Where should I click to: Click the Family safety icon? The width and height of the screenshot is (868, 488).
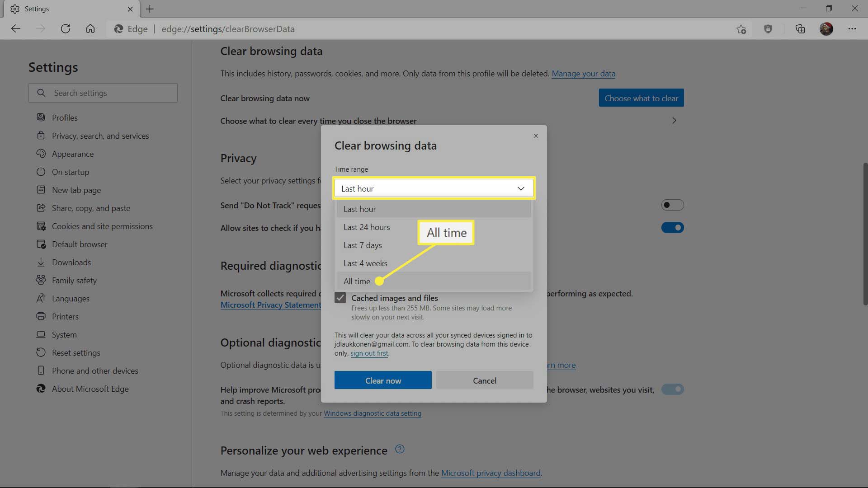(x=41, y=280)
